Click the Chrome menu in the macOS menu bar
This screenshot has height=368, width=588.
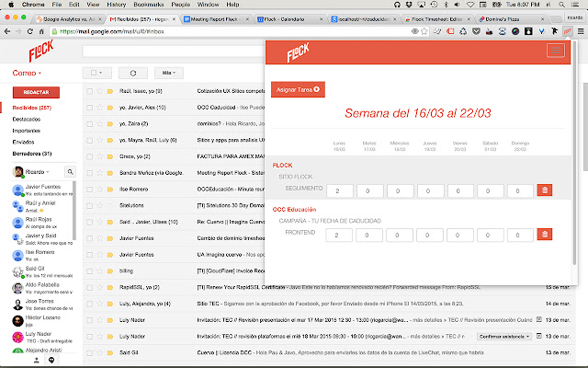pos(33,5)
